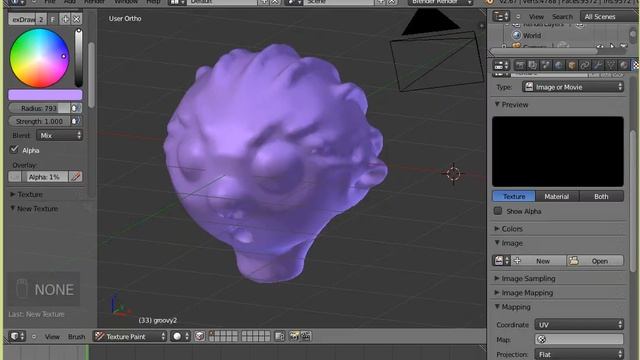
Task: Collapse the 3D view header menus
Action: (34, 337)
